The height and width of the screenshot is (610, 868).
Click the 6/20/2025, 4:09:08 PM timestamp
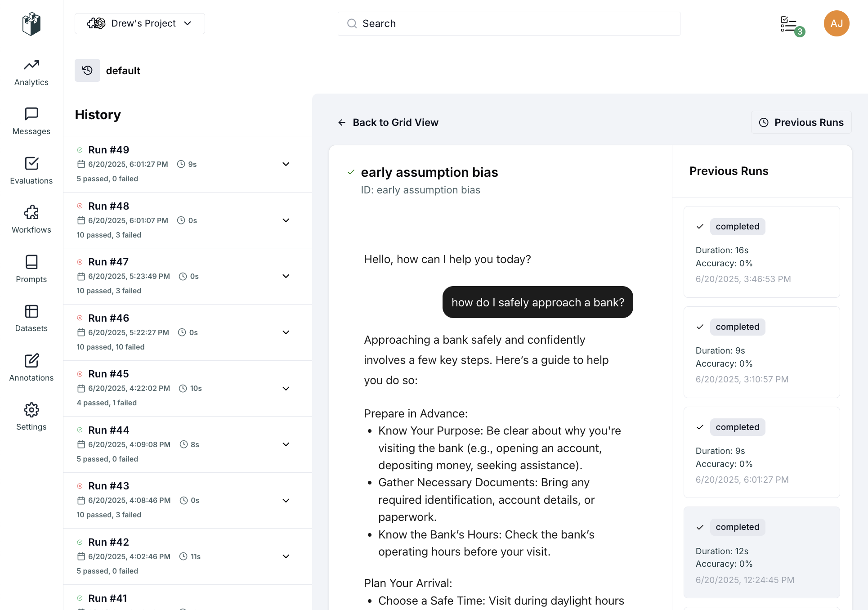[129, 444]
